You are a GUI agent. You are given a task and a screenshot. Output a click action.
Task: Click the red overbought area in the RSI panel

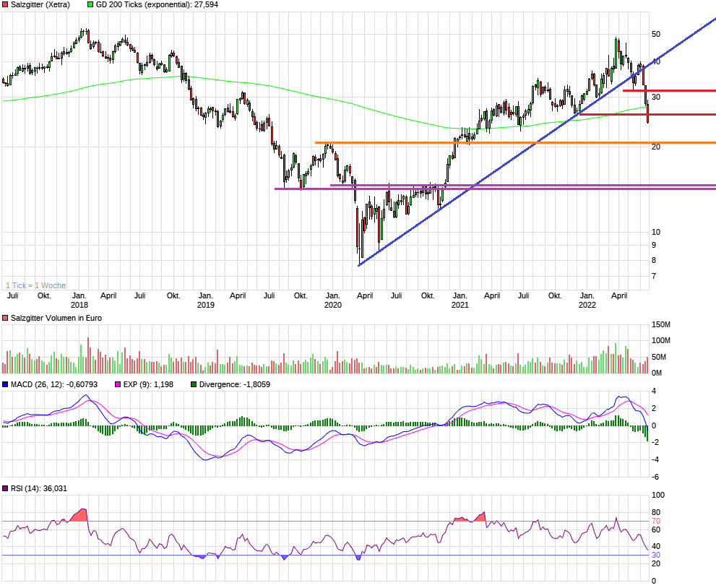coord(79,514)
